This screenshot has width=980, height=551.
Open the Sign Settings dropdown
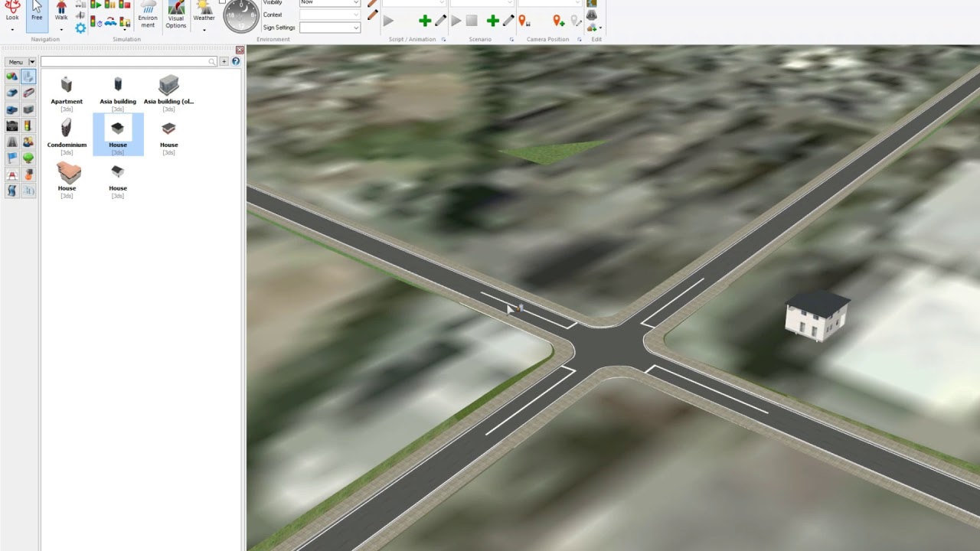coord(329,28)
